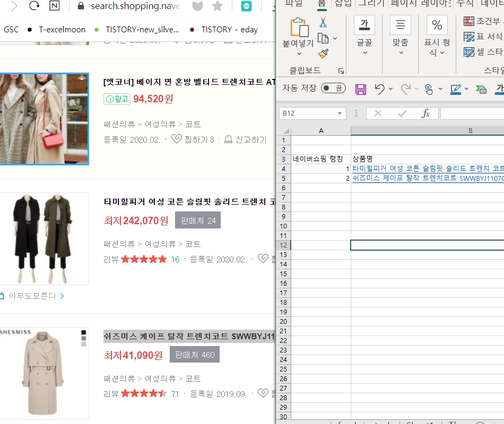Click the grey shield icon in address bar
The image size is (504, 424).
pos(197,6)
